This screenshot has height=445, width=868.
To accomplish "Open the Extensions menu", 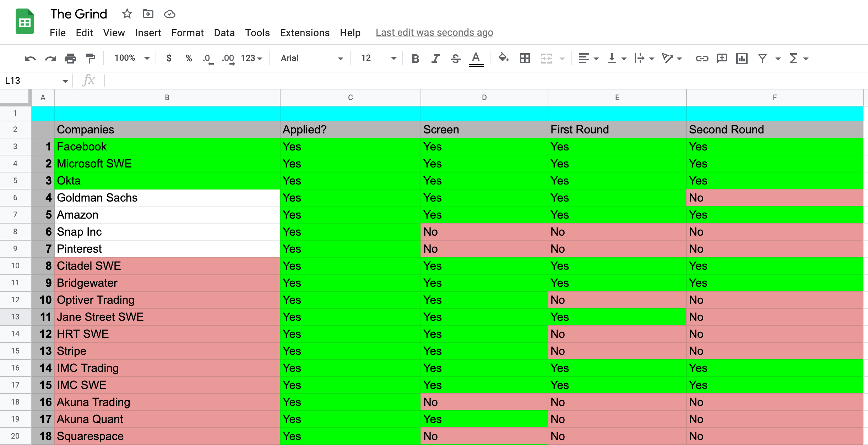I will pos(304,33).
